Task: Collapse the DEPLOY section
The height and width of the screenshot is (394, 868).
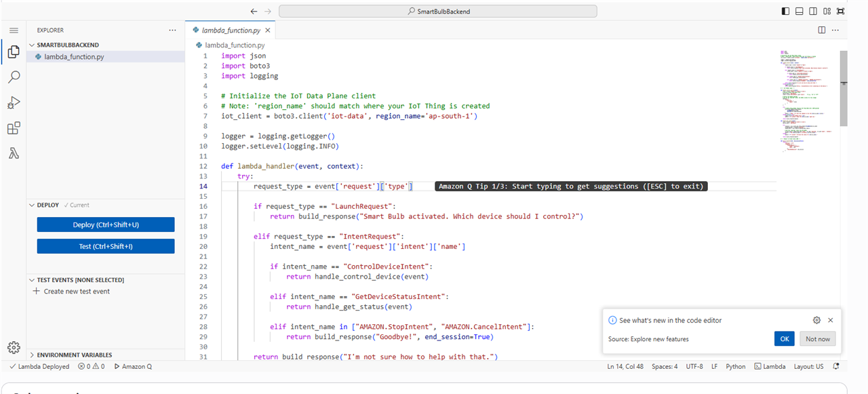Action: (106, 205)
